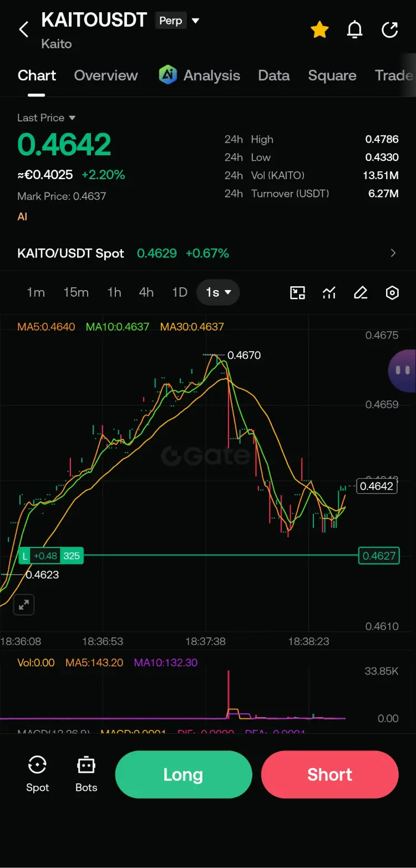Tap the red Short button

click(330, 775)
